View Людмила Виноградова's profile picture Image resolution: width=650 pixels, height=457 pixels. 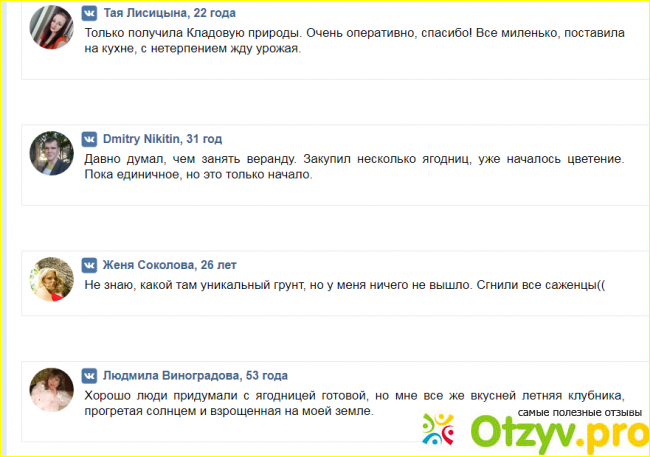coord(50,392)
